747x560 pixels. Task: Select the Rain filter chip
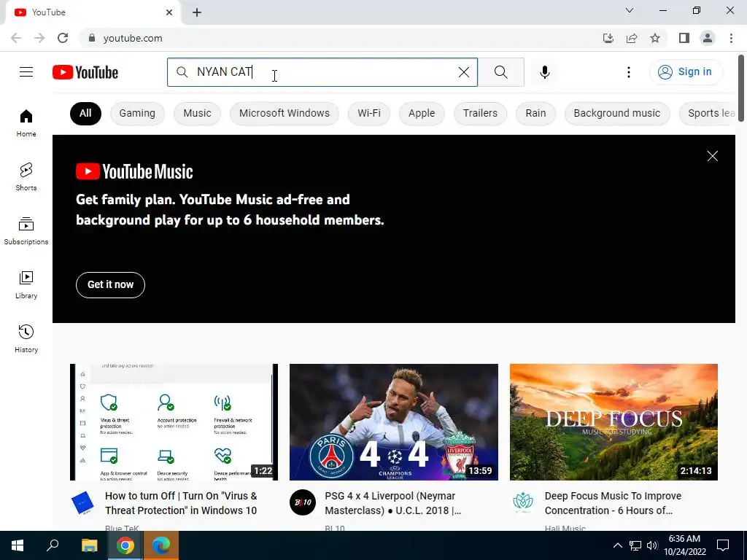pyautogui.click(x=535, y=113)
